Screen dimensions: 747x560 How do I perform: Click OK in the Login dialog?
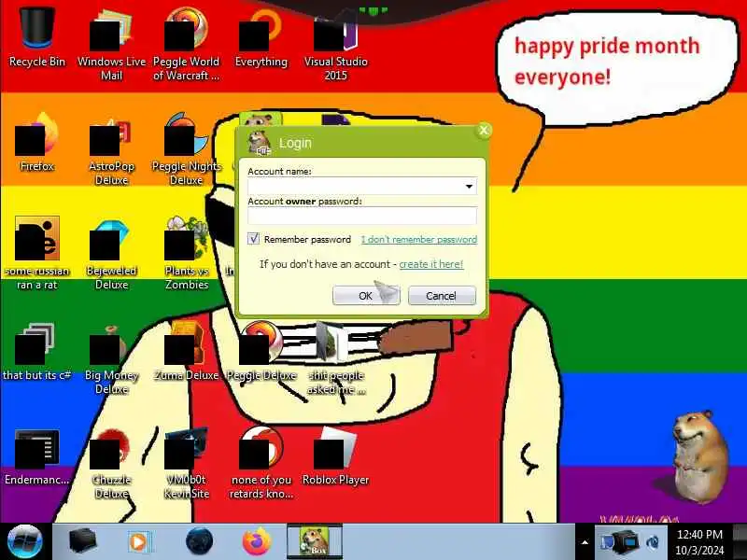[x=366, y=296]
